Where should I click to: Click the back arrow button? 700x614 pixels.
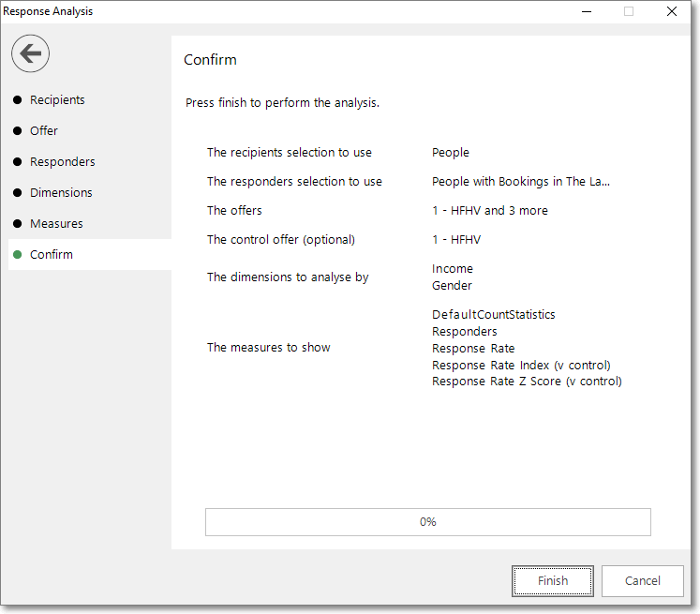click(x=30, y=53)
